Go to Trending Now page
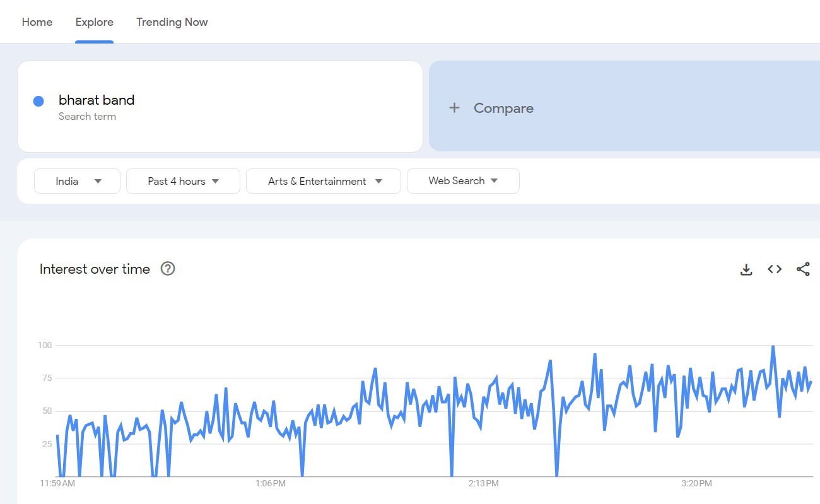The image size is (820, 504). click(172, 22)
